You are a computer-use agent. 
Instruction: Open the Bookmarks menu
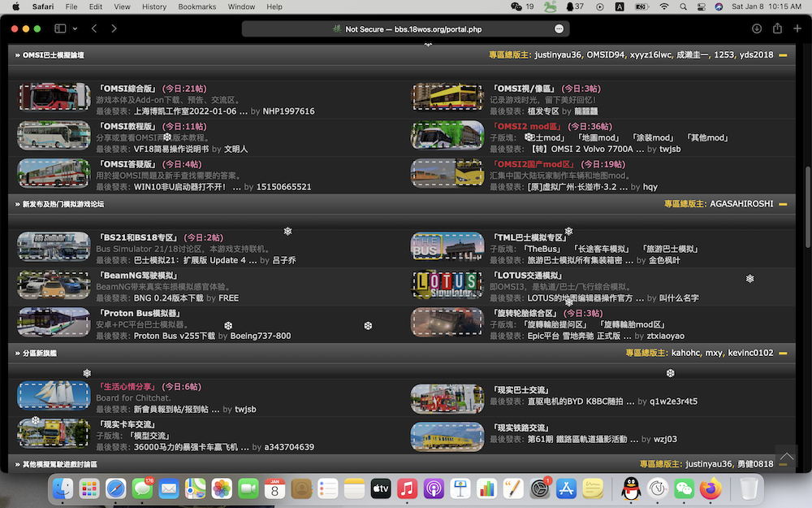coord(197,7)
